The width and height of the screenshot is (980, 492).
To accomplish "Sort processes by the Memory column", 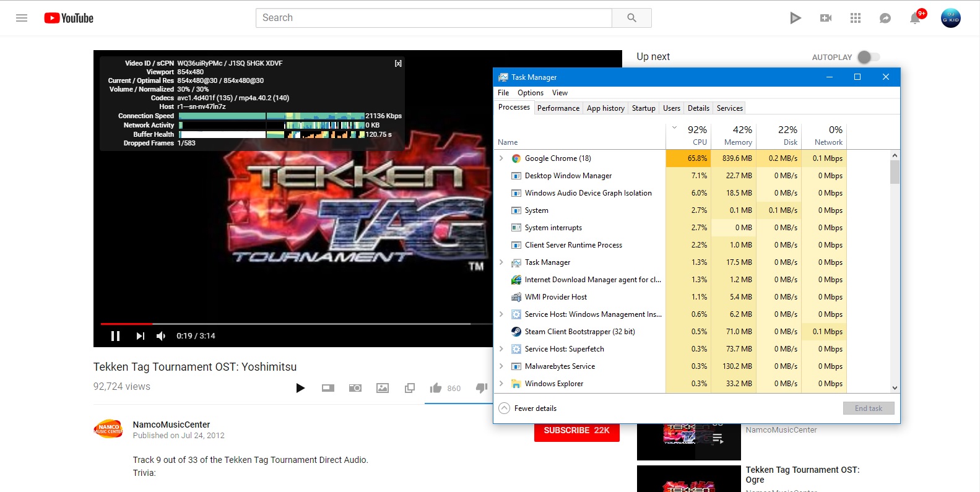I will pos(734,136).
